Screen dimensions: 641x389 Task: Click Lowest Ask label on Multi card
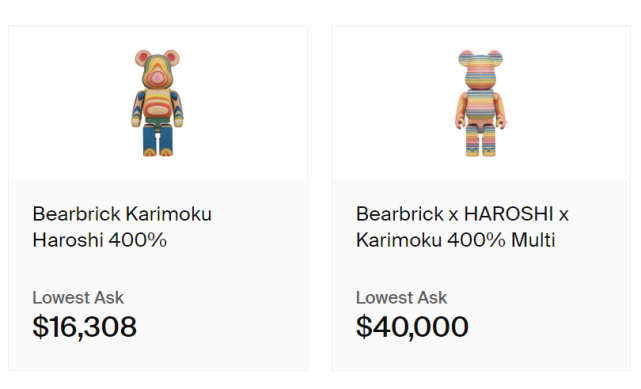point(401,297)
